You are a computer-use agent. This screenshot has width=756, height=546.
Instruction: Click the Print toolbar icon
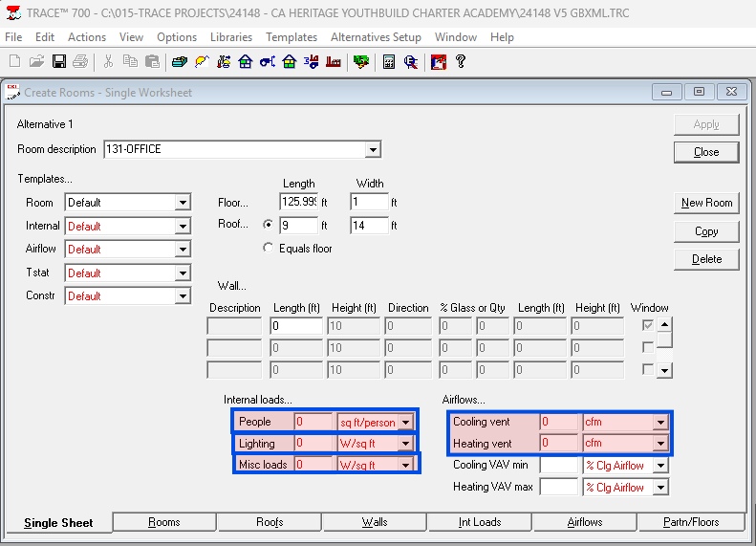pyautogui.click(x=80, y=61)
